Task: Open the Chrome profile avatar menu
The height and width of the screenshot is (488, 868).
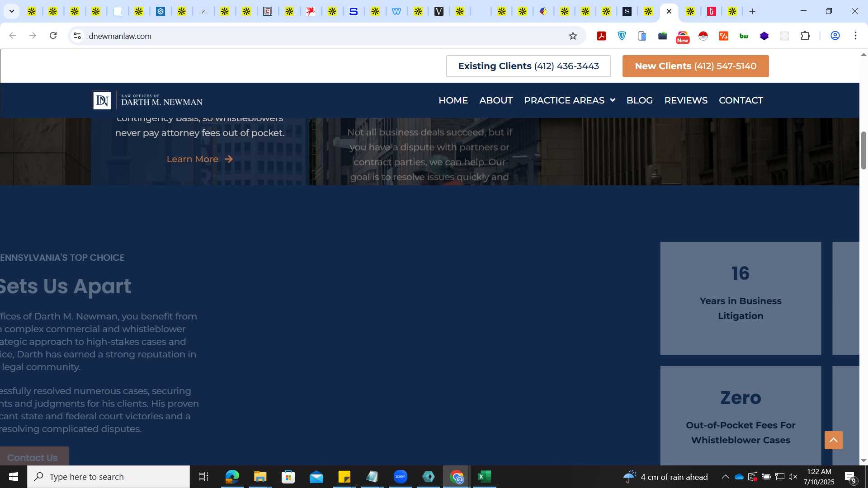Action: coord(835,36)
